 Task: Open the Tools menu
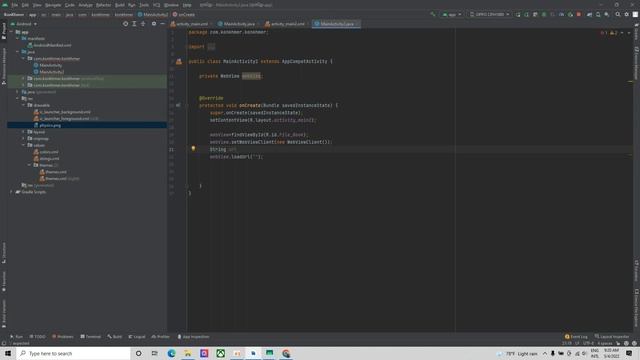144,5
